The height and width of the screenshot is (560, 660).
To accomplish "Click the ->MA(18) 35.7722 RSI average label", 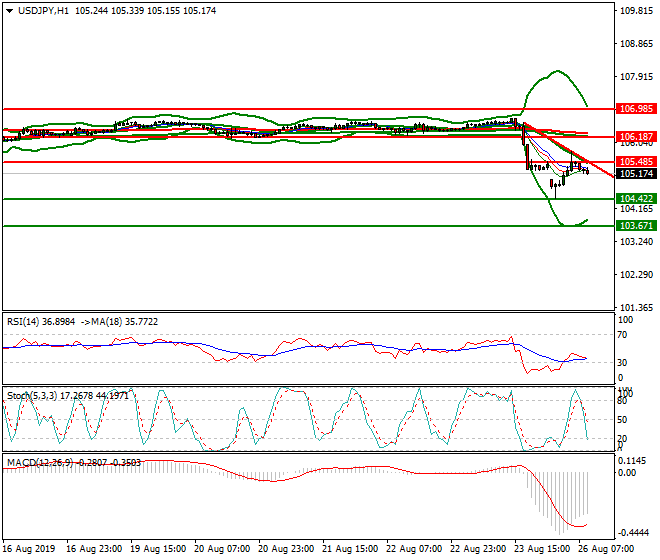I will (119, 322).
